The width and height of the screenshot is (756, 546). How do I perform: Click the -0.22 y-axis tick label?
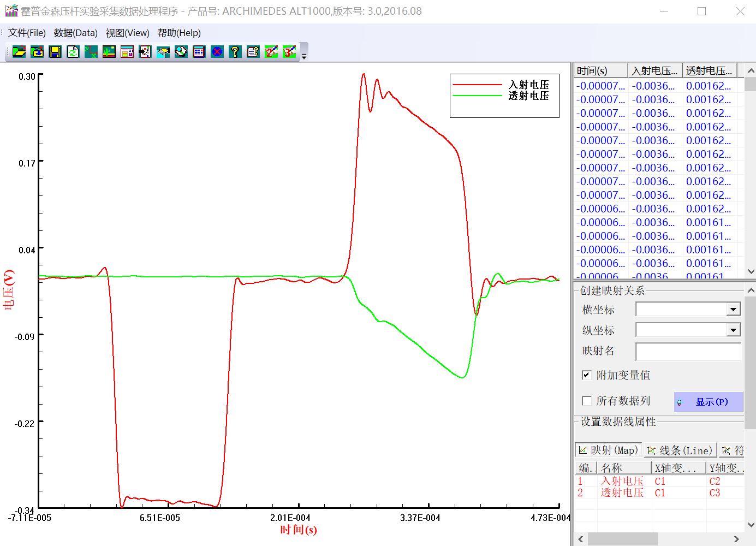point(25,424)
